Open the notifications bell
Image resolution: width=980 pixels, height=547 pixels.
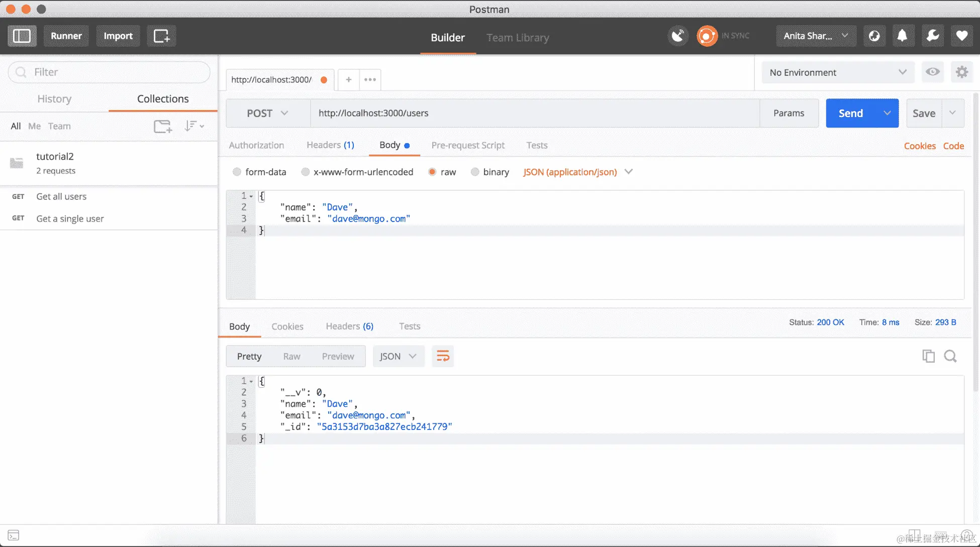coord(902,36)
